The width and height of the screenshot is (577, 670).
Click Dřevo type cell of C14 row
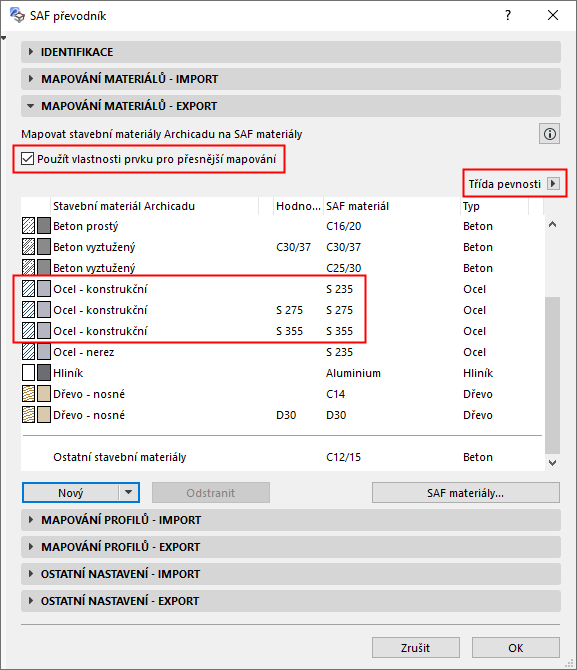[x=478, y=394]
